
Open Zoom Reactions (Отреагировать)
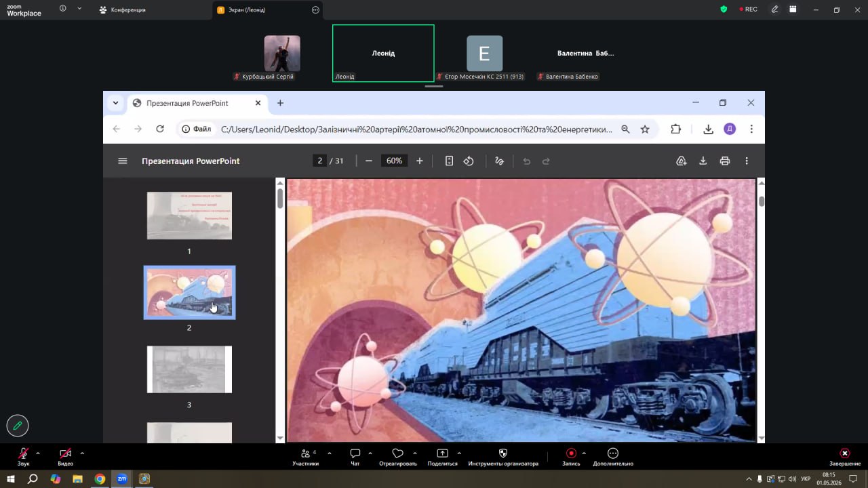pyautogui.click(x=398, y=457)
